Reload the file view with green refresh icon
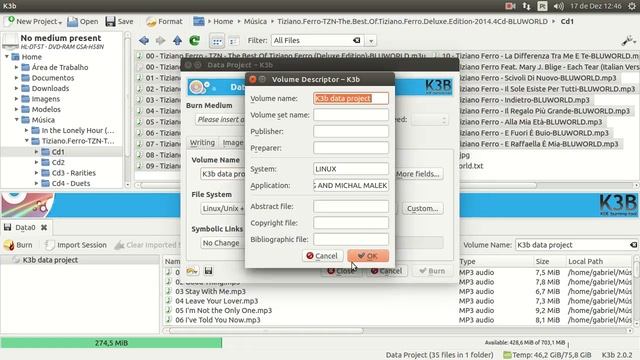 [194, 40]
